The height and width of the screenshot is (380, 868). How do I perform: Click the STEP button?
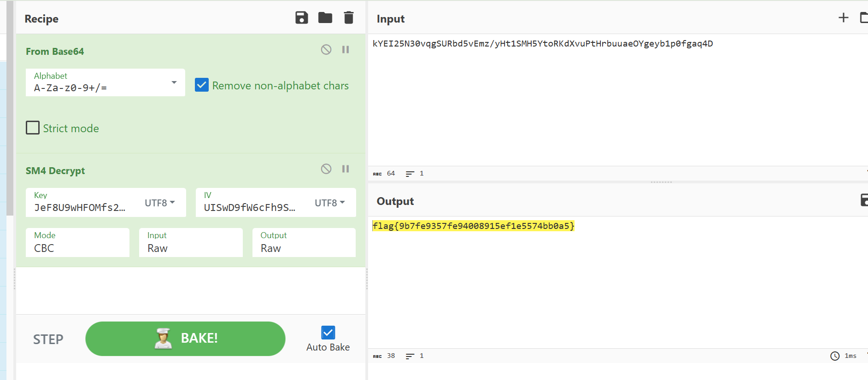point(48,339)
